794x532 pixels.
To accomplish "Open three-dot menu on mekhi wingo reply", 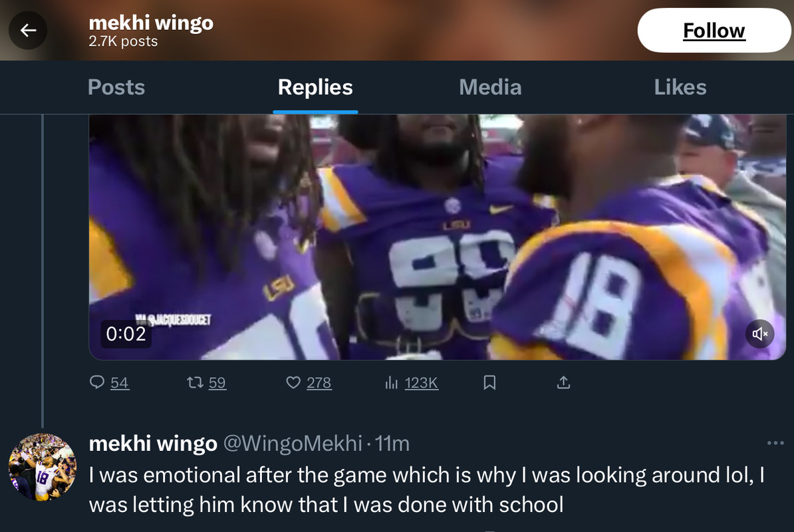I will pos(775,443).
